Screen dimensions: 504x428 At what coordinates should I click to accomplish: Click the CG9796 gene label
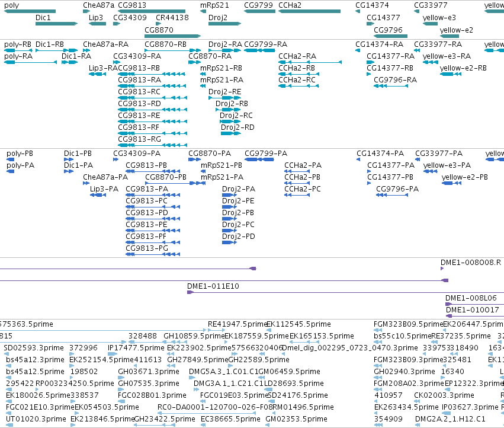tap(388, 30)
